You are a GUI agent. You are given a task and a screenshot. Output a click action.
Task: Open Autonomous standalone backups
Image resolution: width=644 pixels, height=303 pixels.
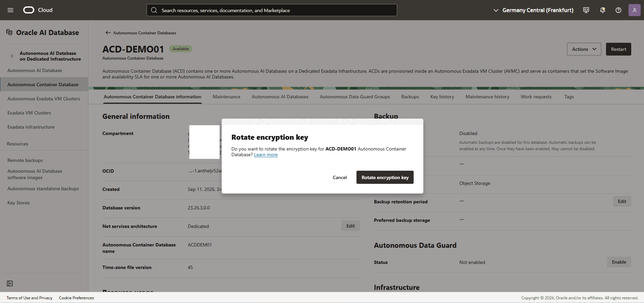click(x=43, y=189)
